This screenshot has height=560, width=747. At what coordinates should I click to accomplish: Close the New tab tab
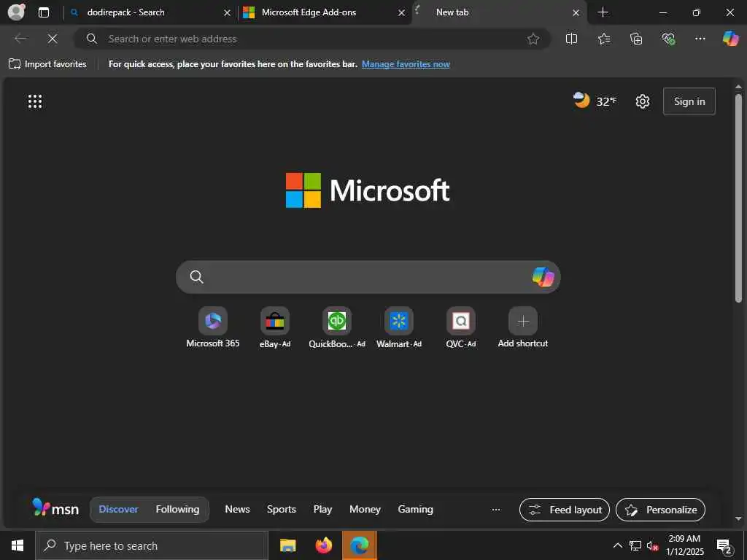576,13
